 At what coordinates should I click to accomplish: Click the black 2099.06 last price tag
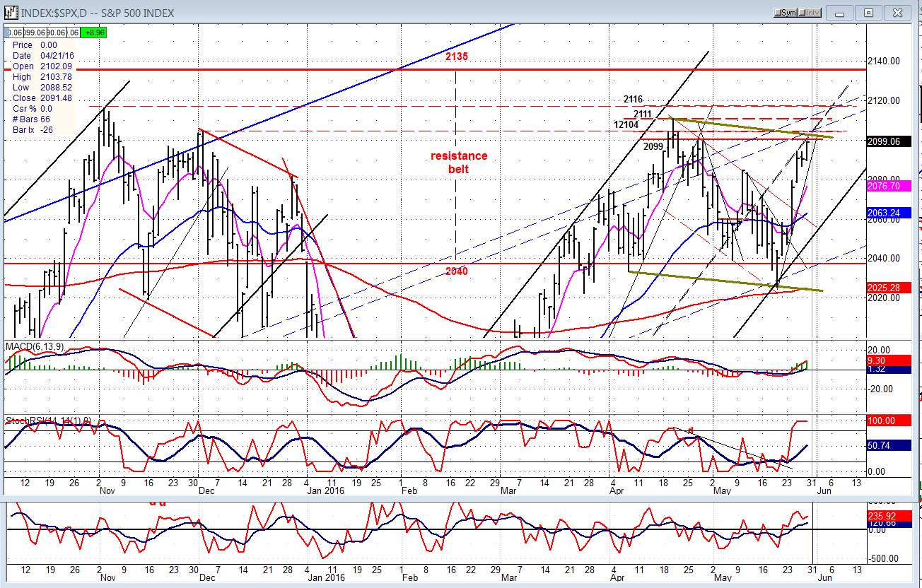889,141
